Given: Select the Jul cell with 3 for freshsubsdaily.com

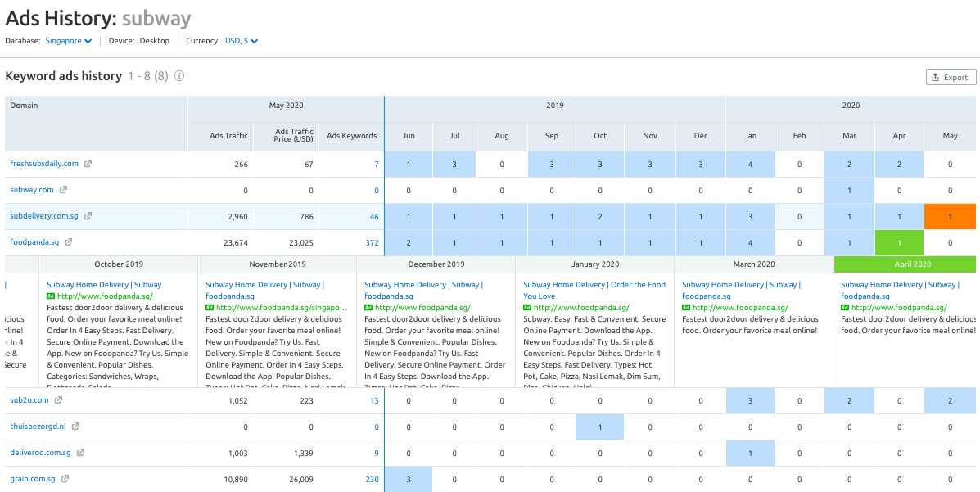Looking at the screenshot, I should click(454, 165).
